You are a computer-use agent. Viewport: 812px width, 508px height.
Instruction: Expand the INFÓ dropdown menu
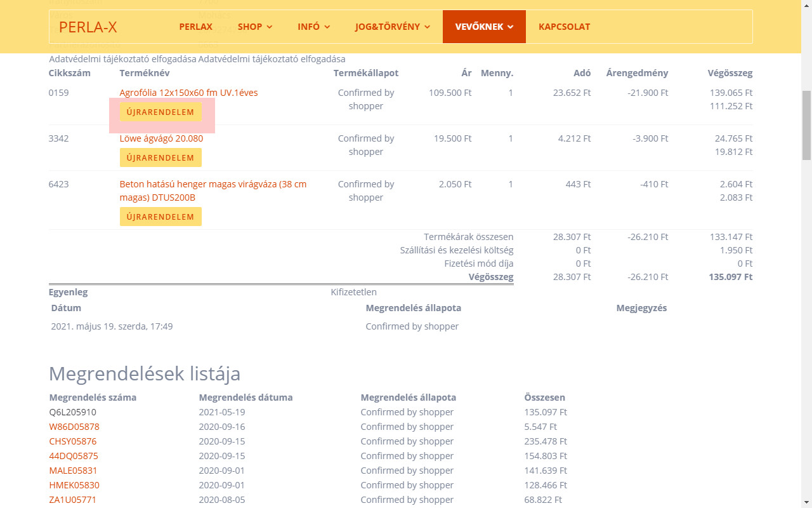point(314,27)
